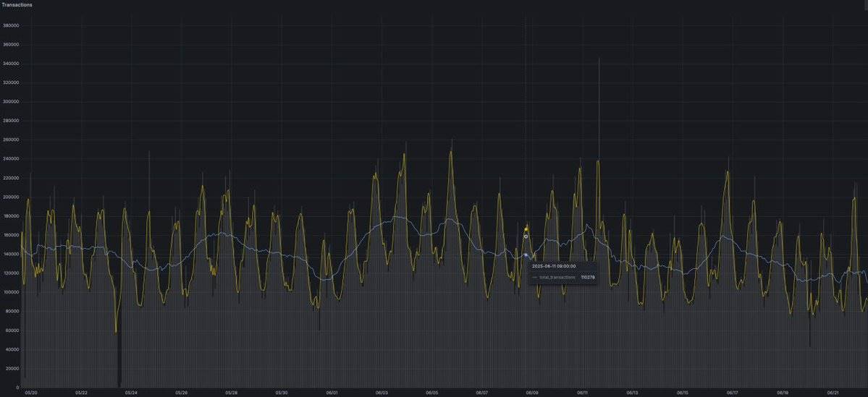
Task: Click the 0 label on the y-axis
Action: [x=17, y=387]
